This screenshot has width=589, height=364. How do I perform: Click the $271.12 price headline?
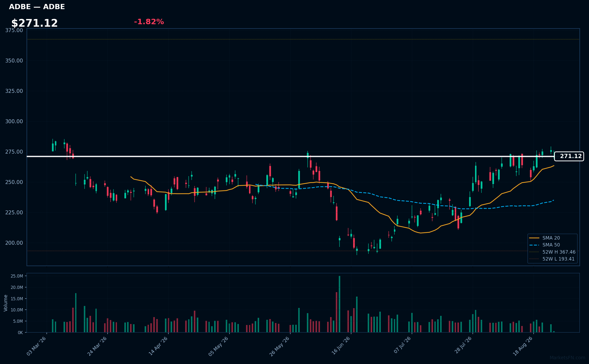pyautogui.click(x=34, y=23)
